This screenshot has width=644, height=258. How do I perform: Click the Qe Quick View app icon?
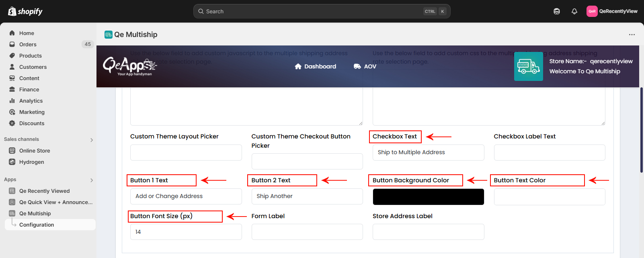click(x=12, y=202)
